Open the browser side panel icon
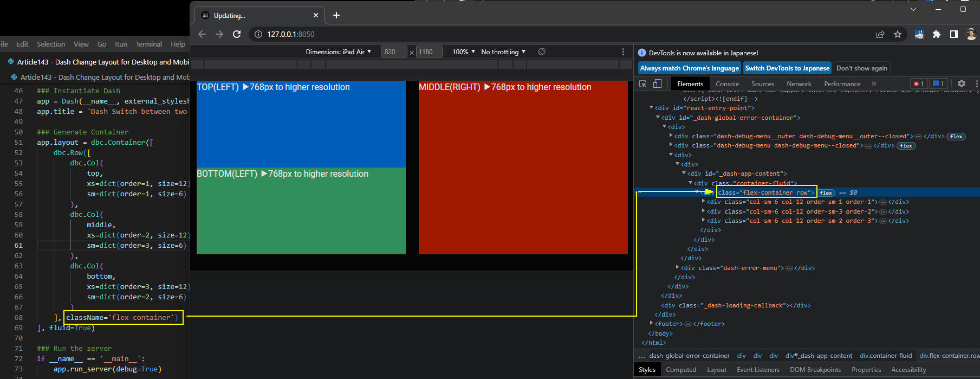 [x=954, y=34]
